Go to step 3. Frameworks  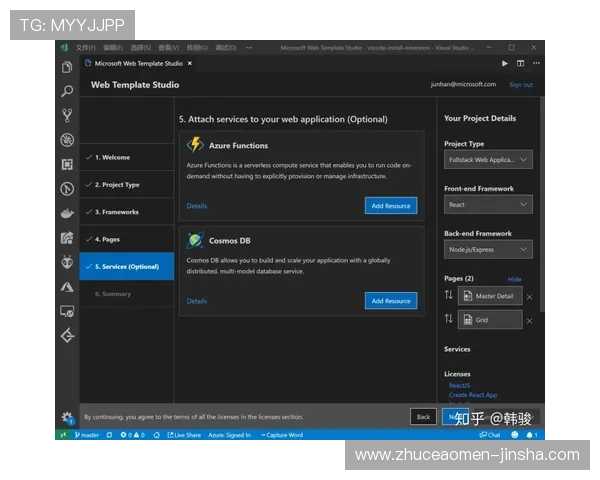(117, 212)
